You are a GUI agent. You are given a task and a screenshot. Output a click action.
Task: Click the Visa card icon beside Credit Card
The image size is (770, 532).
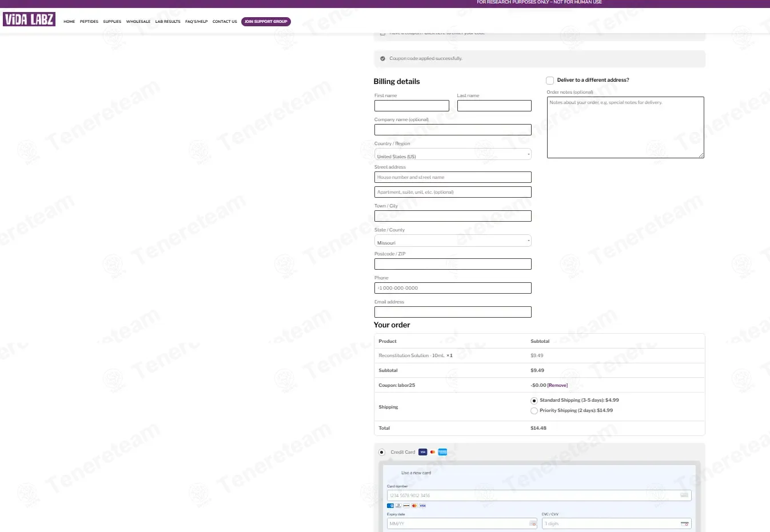[422, 452]
